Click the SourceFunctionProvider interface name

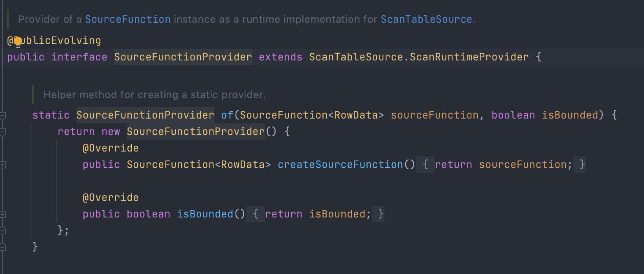point(183,57)
